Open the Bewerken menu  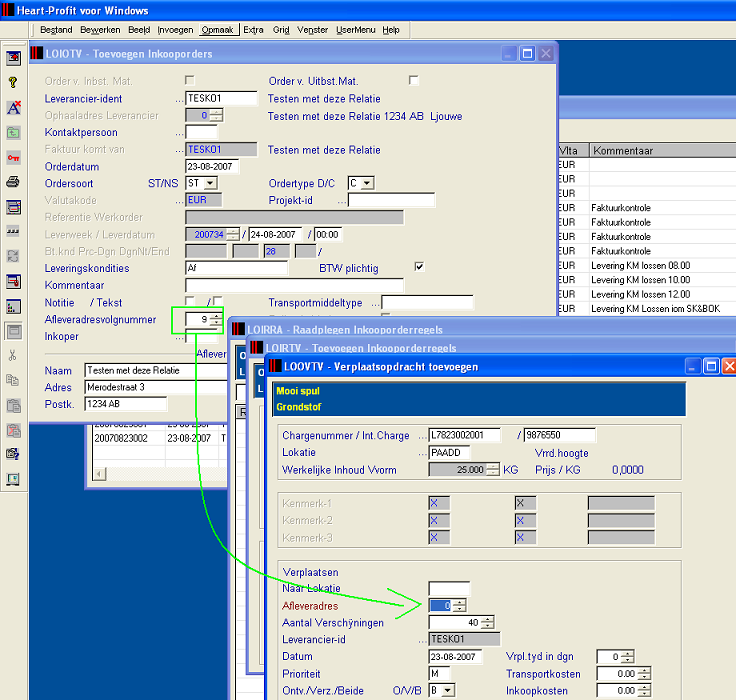coord(100,30)
